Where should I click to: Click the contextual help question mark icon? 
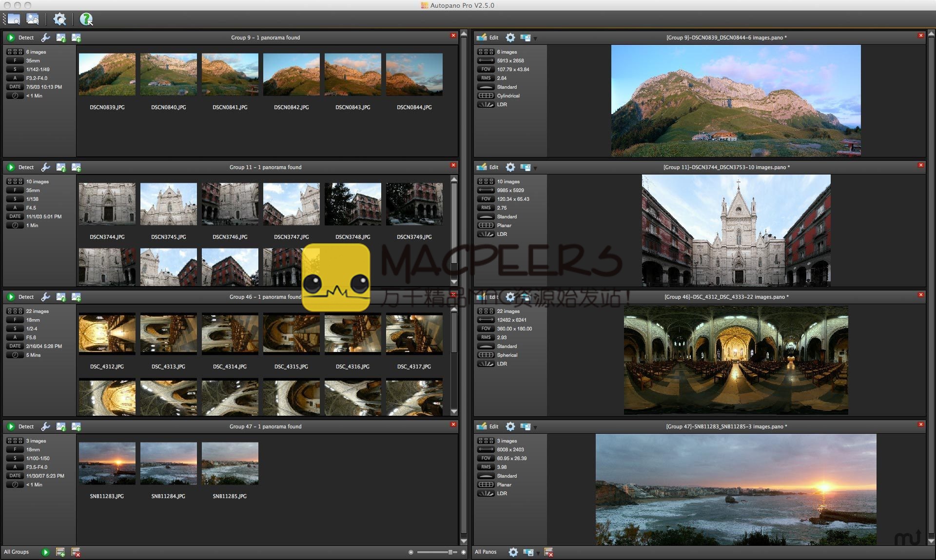click(86, 19)
